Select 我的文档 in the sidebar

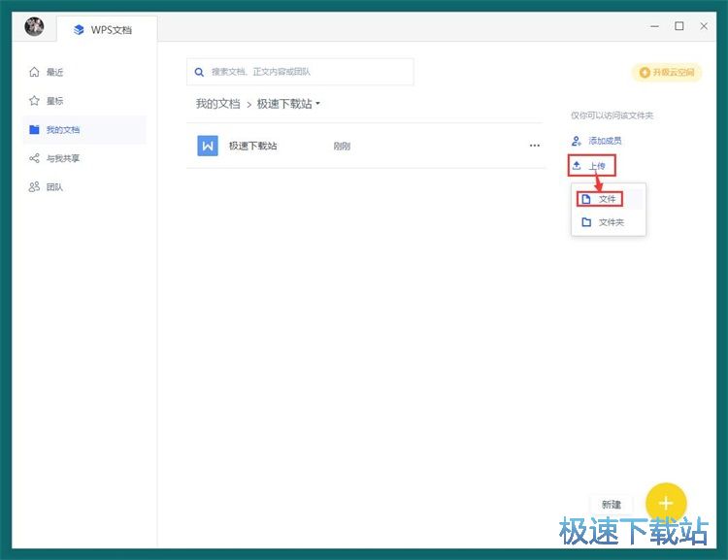click(84, 129)
